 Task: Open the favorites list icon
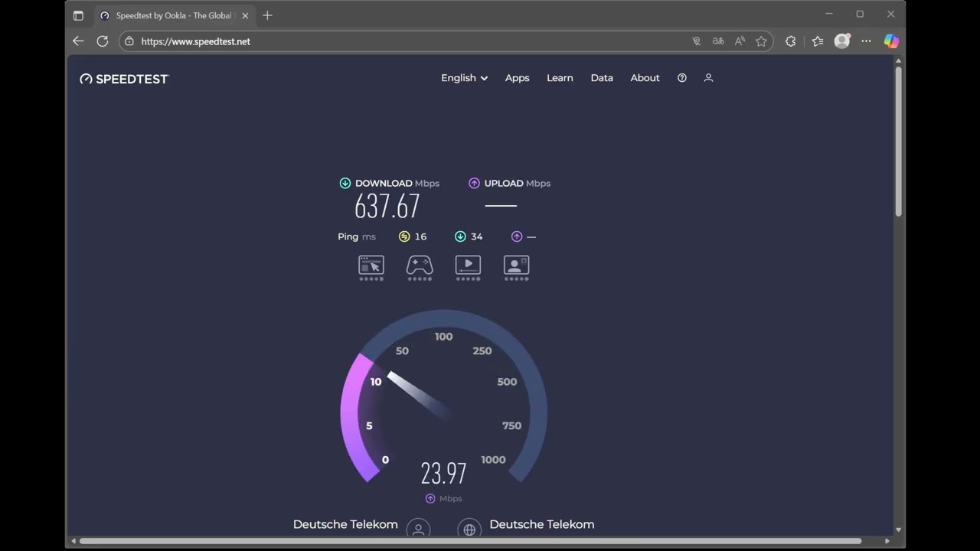(x=818, y=41)
